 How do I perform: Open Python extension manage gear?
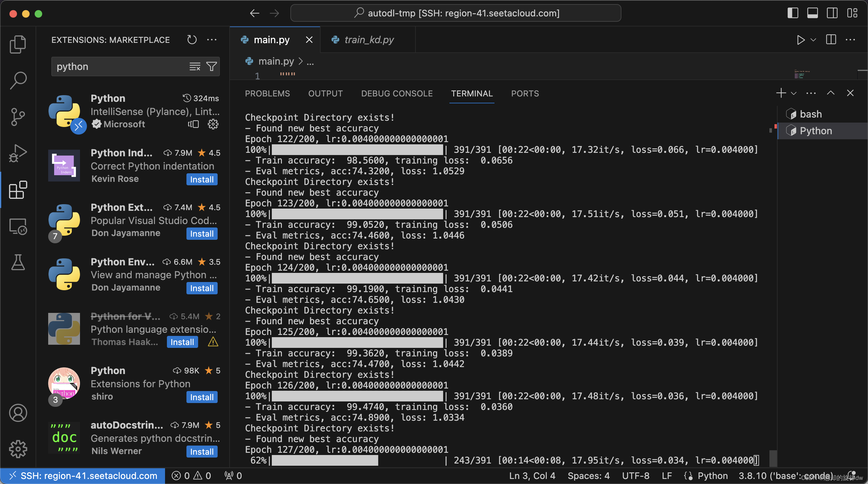click(x=213, y=124)
